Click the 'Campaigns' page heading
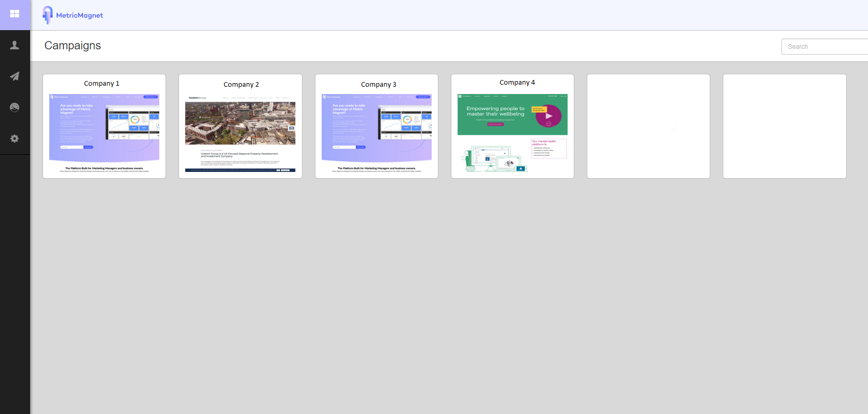The image size is (868, 414). pyautogui.click(x=73, y=46)
